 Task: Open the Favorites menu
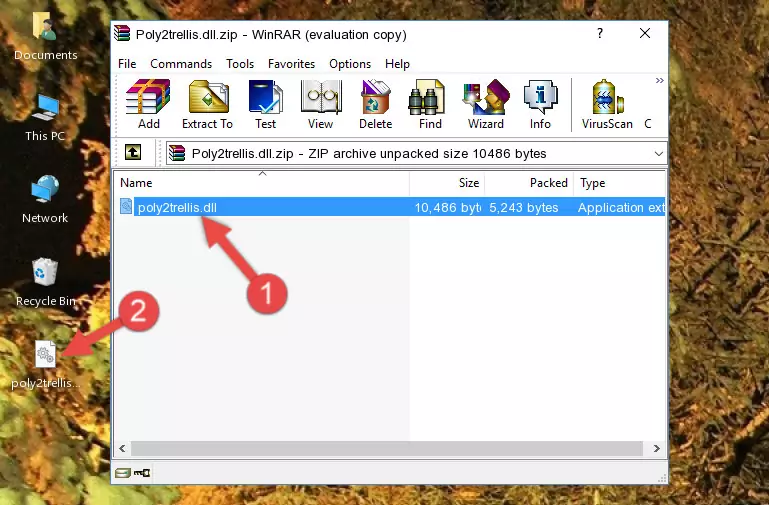tap(291, 64)
